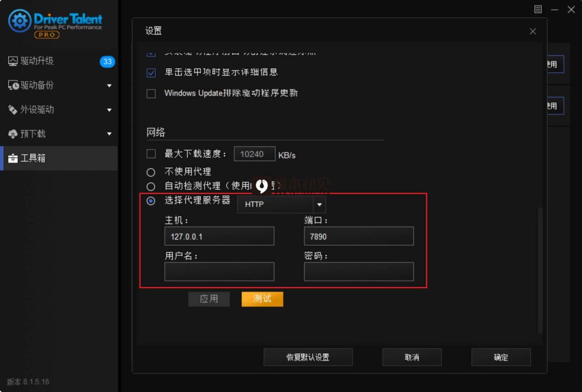
Task: Select the 工具箱 menu item
Action: (x=59, y=158)
